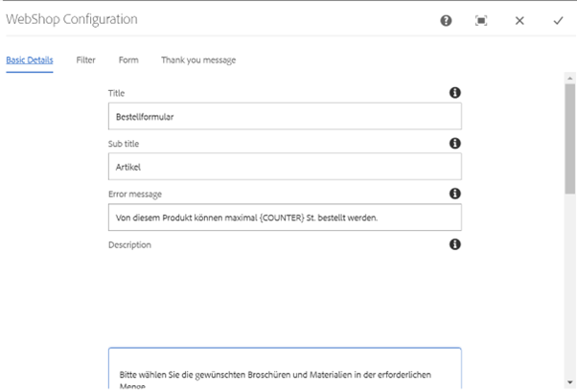Click the empty scrollbar track below thumb
Image resolution: width=577 pixels, height=392 pixels.
(570, 286)
